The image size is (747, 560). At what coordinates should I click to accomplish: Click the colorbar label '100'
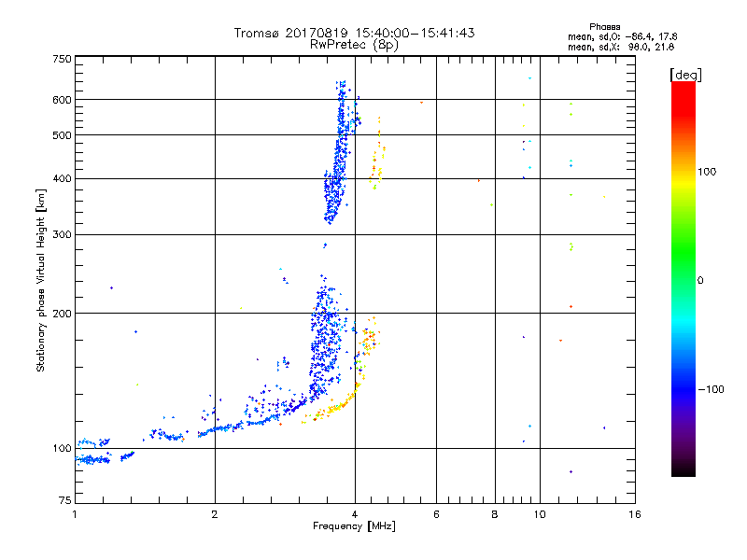tap(707, 172)
